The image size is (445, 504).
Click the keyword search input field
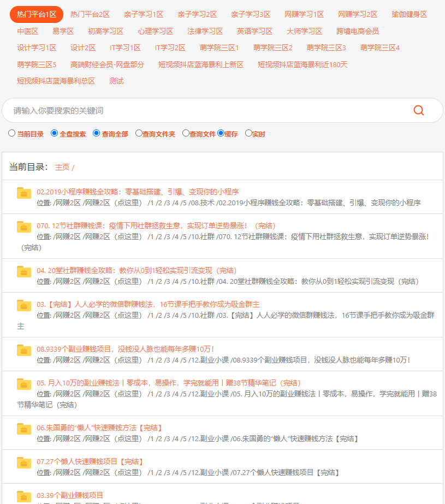pos(207,110)
